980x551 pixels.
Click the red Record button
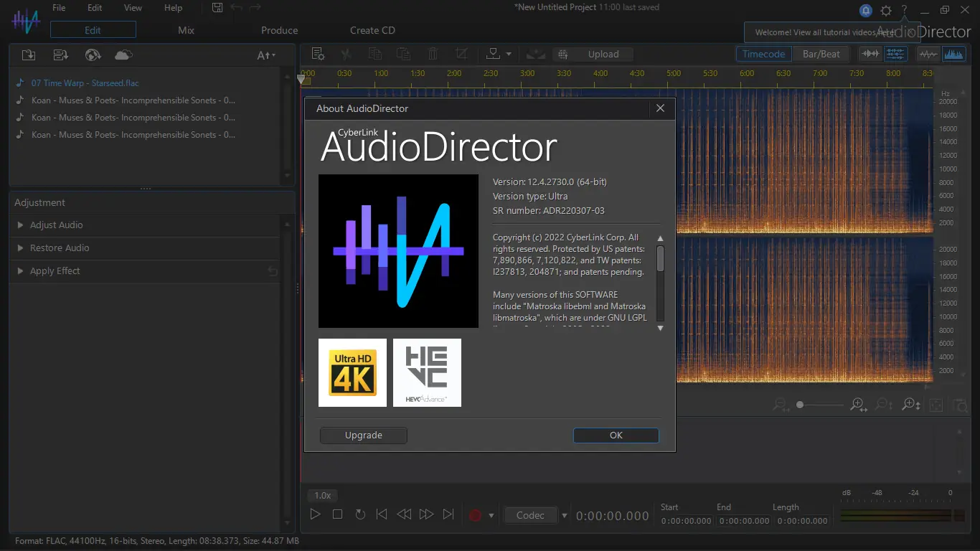pos(474,515)
